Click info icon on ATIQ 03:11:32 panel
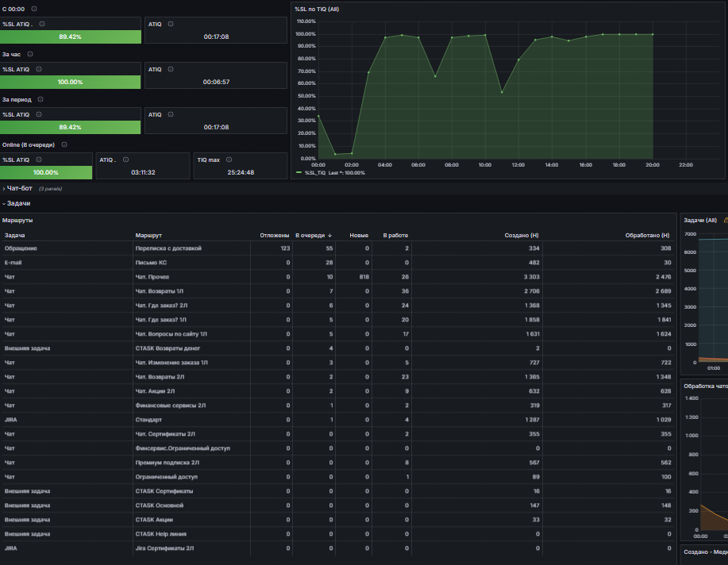 (x=125, y=160)
